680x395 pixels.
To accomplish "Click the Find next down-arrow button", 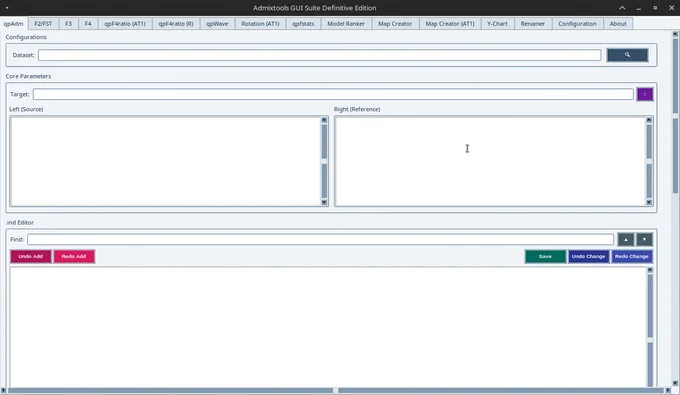I will tap(644, 239).
